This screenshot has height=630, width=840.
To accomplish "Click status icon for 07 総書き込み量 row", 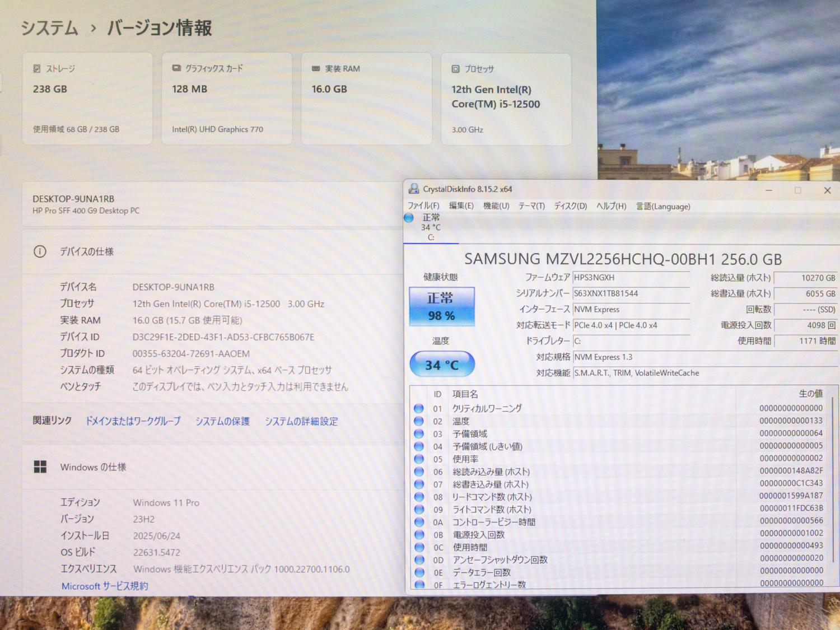I will (418, 484).
